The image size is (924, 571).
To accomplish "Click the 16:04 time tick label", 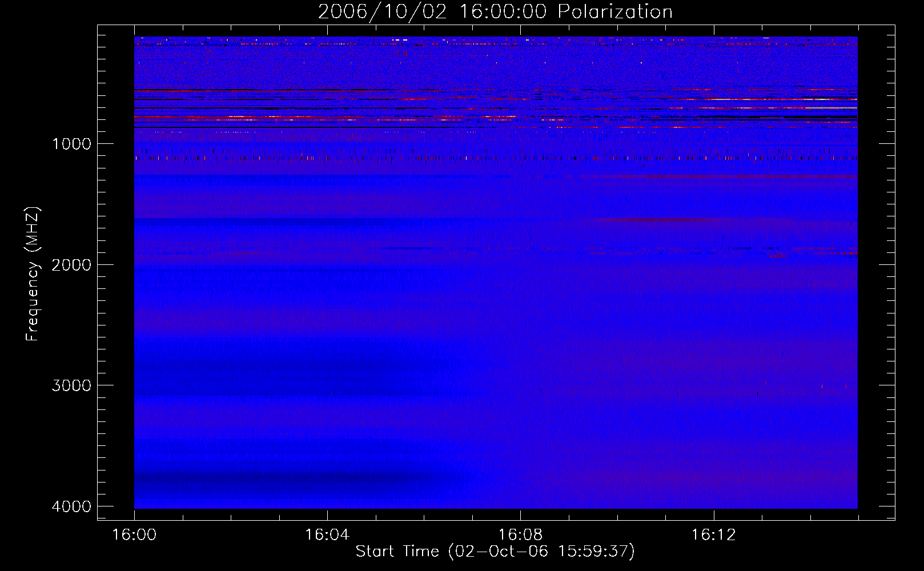I will point(327,535).
